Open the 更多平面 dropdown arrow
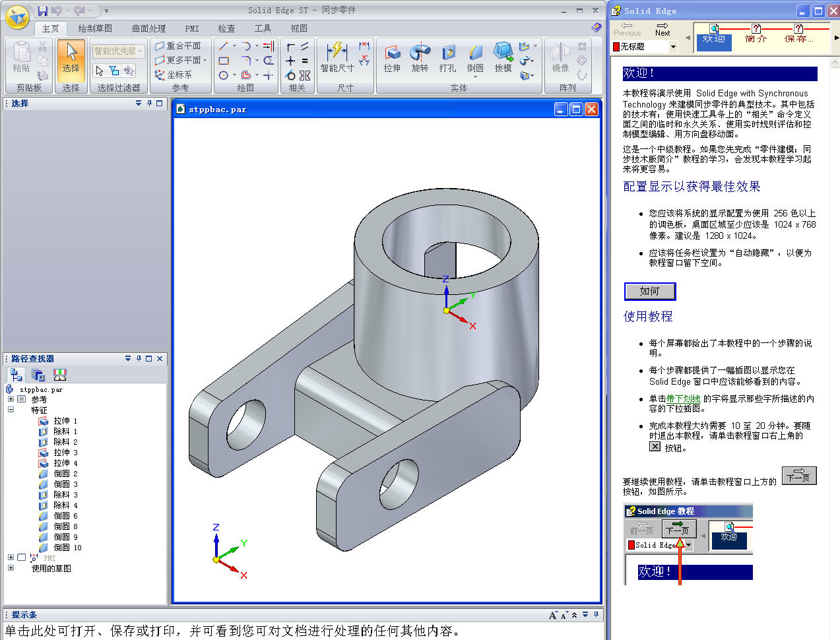This screenshot has height=640, width=840. click(205, 61)
